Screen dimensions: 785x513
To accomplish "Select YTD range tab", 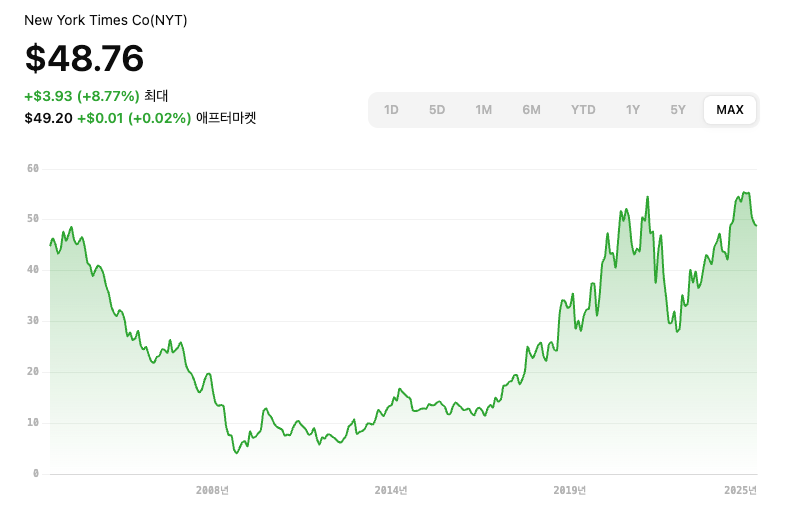I will tap(583, 110).
